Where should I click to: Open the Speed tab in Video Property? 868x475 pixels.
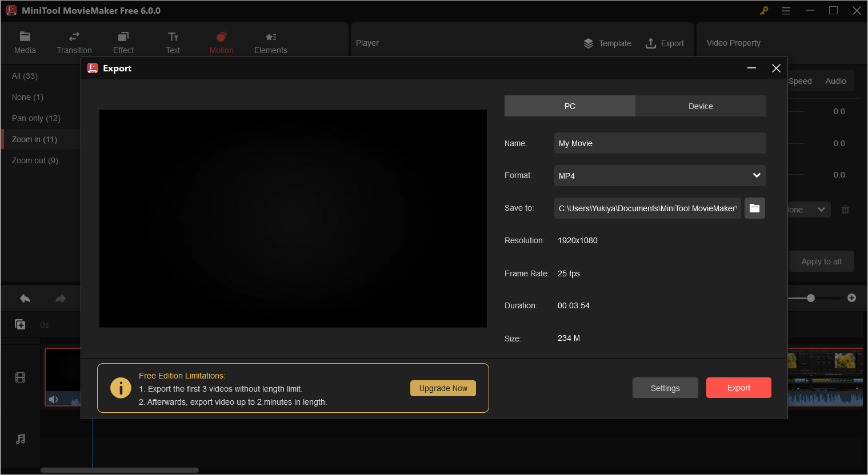tap(800, 81)
